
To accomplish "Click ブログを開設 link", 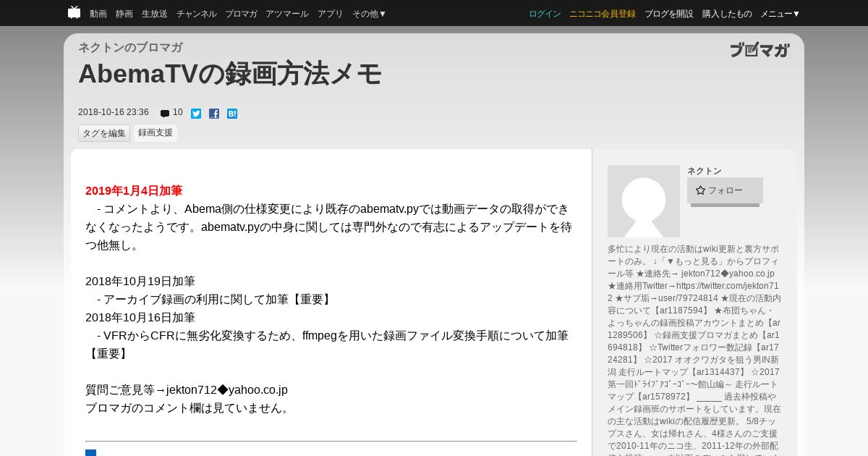I will 669,14.
